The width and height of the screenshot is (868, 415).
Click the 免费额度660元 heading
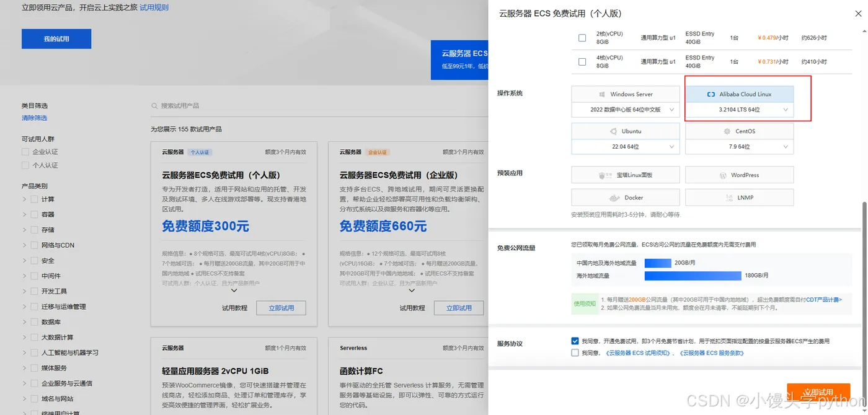(x=383, y=226)
